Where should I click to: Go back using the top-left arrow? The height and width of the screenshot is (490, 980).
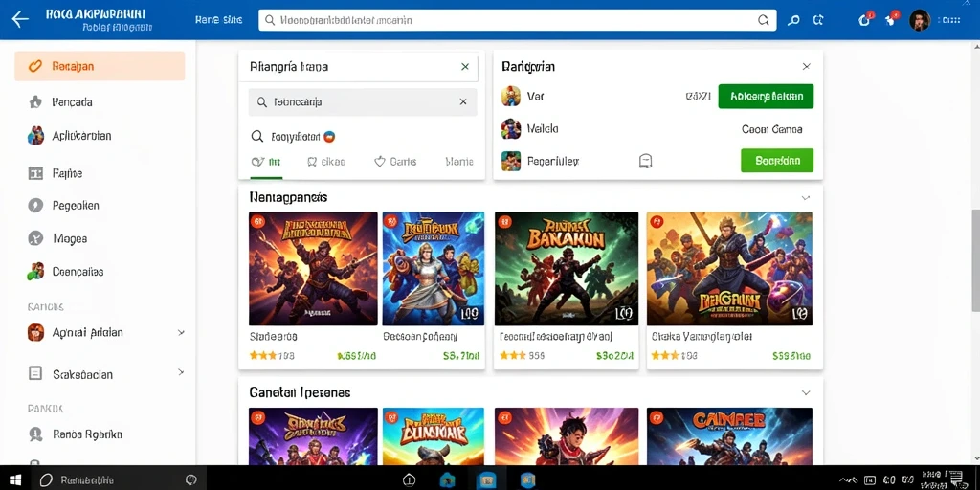(20, 19)
